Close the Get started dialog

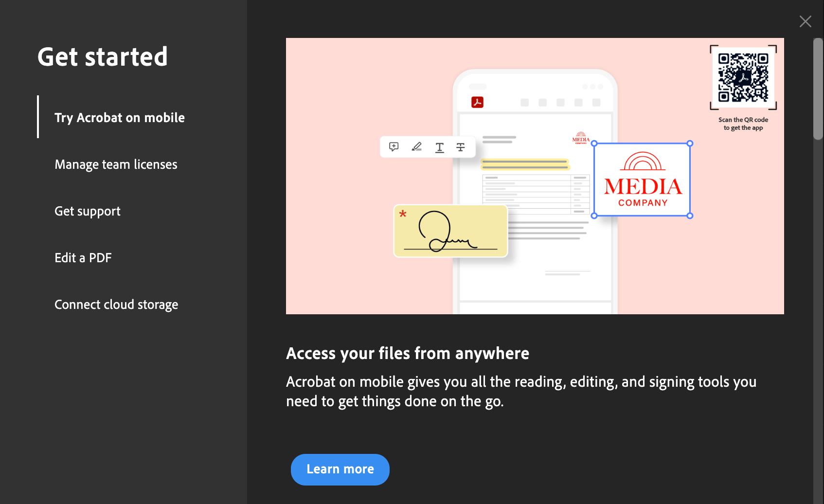(805, 21)
